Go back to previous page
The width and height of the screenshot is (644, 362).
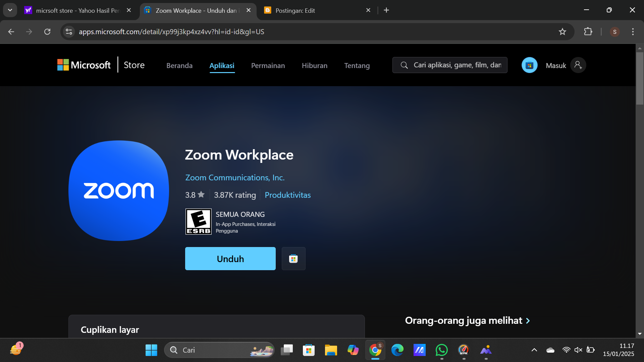click(11, 32)
